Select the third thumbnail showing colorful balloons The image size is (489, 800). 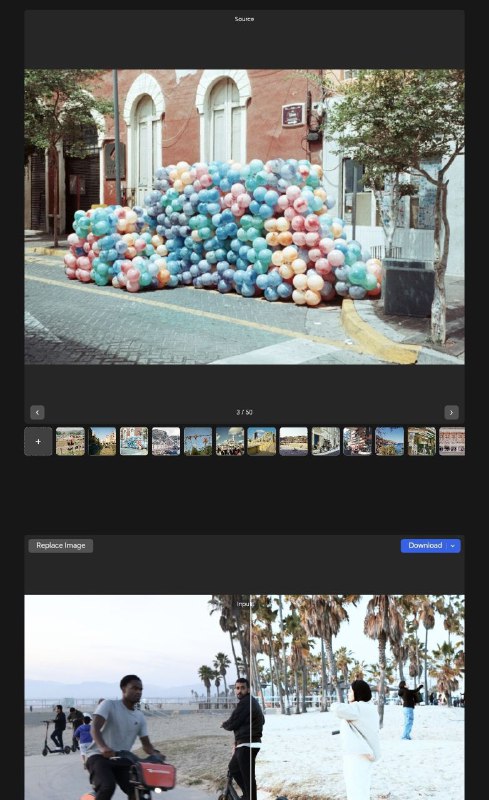134,441
